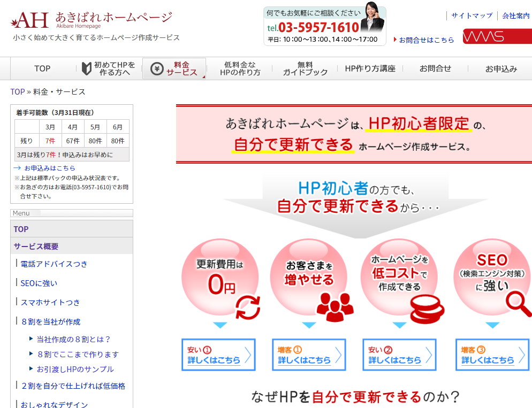Image resolution: width=532 pixels, height=408 pixels.
Task: Click the AH maple leaf logo
Action: [x=29, y=20]
